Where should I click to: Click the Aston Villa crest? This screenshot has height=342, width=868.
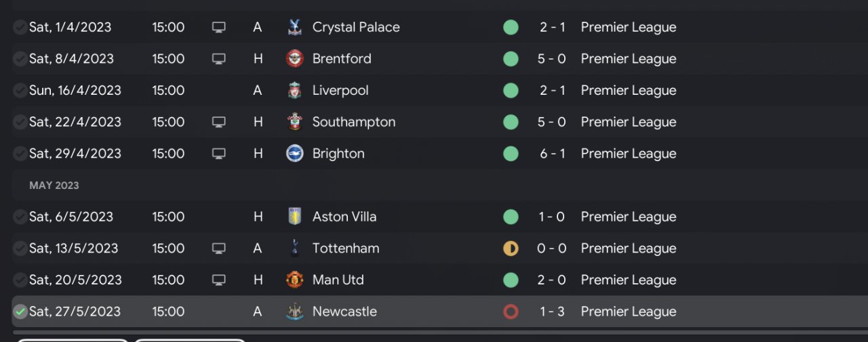tap(295, 217)
